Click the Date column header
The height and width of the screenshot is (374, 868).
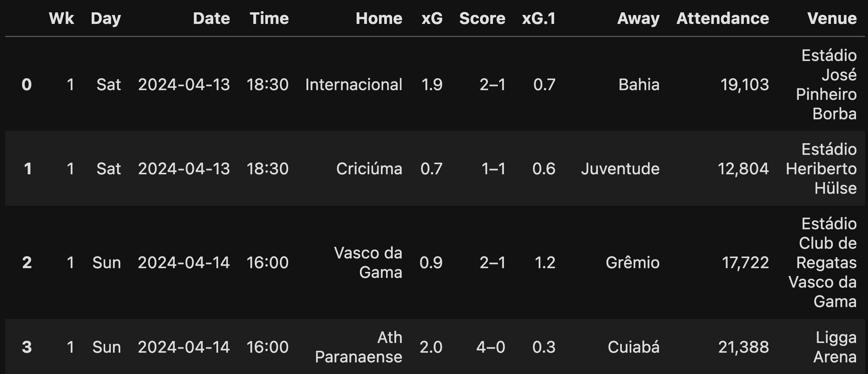tap(211, 18)
